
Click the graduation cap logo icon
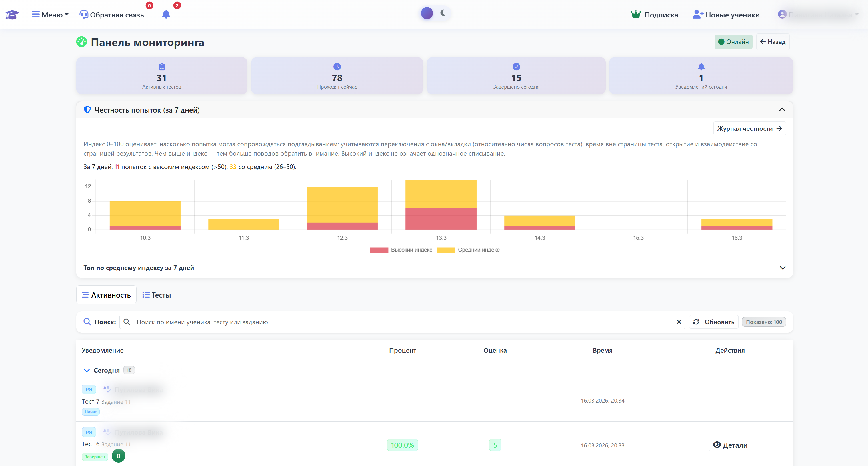coord(12,15)
